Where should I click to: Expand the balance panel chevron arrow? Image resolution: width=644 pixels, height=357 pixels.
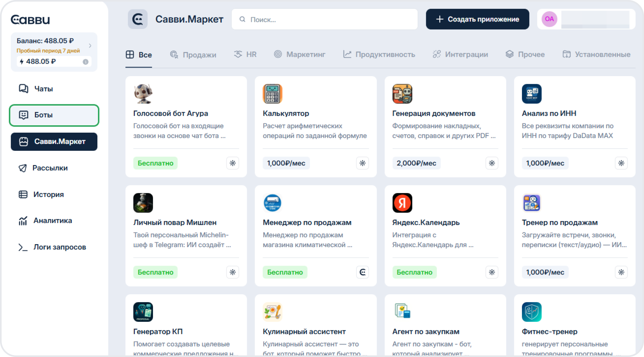[90, 46]
